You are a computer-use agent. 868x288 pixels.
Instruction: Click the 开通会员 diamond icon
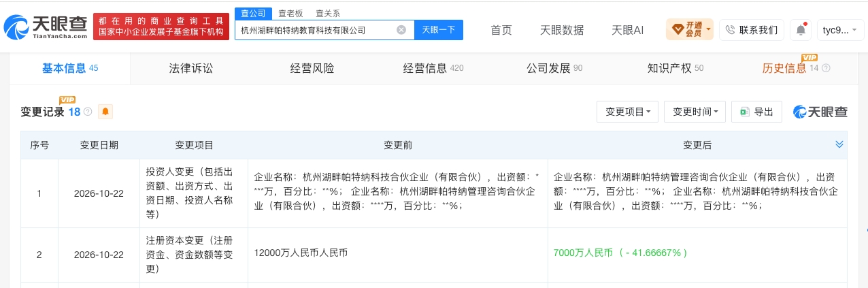click(678, 30)
